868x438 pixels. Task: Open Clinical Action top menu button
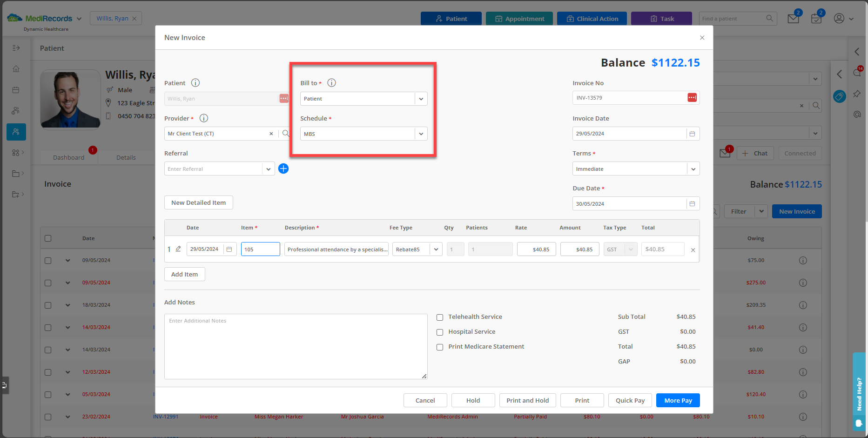pos(592,19)
